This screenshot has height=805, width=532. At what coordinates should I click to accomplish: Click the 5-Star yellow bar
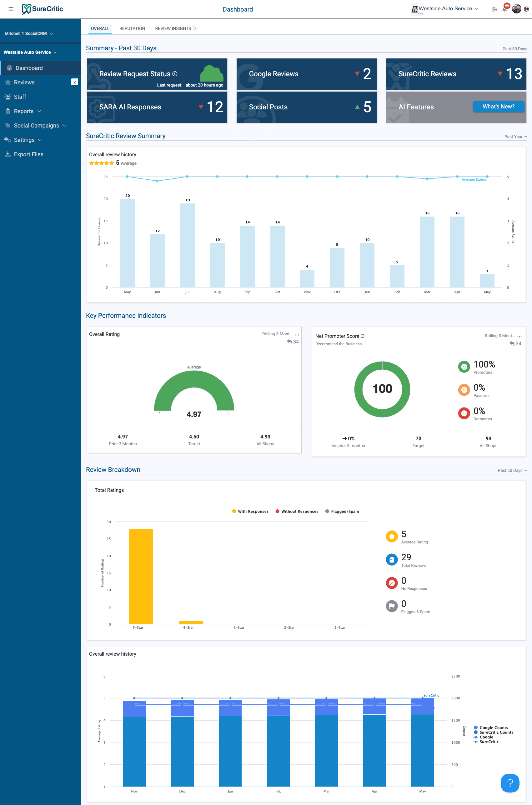pos(141,576)
